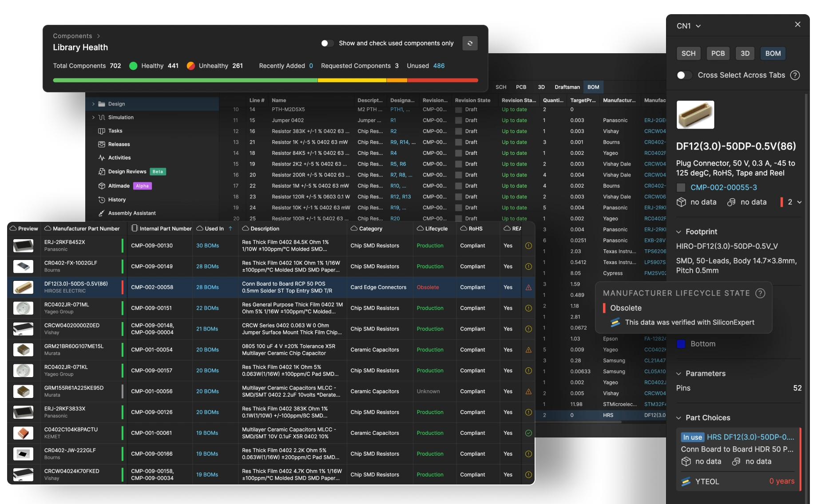Click the blue Bottom layer color swatch
Image resolution: width=817 pixels, height=504 pixels.
click(681, 344)
